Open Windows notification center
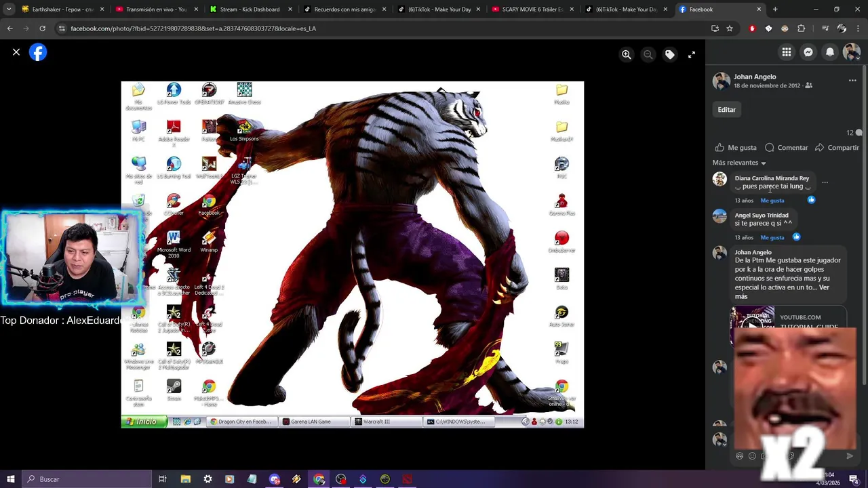Image resolution: width=868 pixels, height=488 pixels. [x=853, y=480]
